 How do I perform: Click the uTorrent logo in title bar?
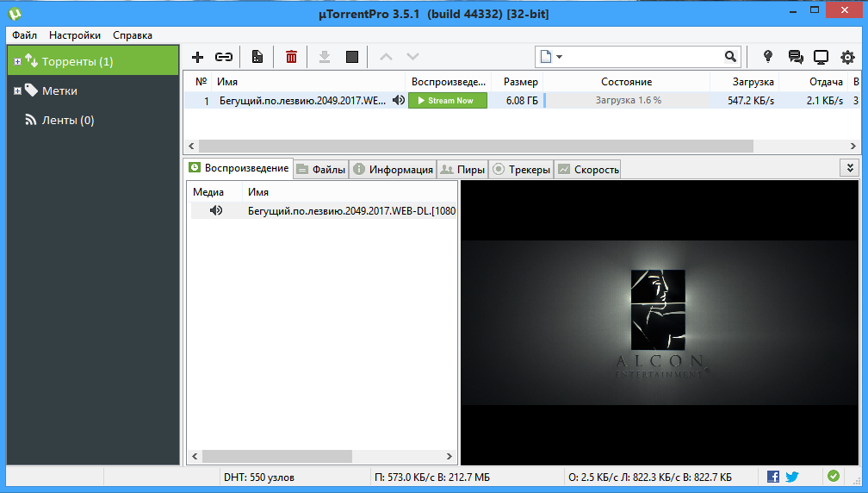pyautogui.click(x=15, y=13)
